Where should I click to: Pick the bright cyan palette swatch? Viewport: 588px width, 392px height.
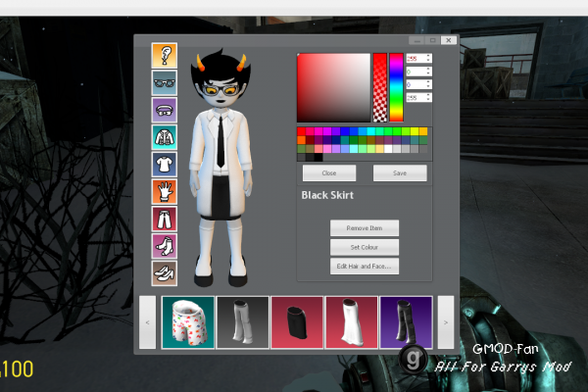click(x=370, y=131)
